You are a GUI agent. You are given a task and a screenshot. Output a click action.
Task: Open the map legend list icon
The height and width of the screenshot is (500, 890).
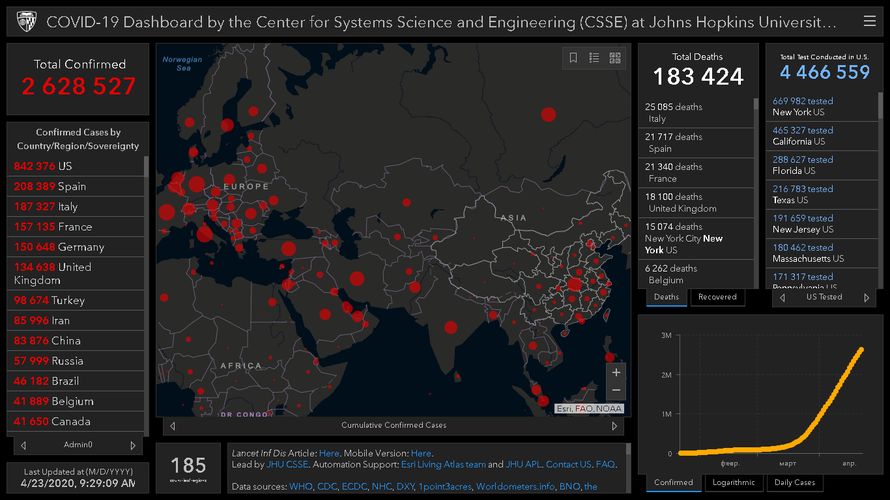click(x=594, y=58)
